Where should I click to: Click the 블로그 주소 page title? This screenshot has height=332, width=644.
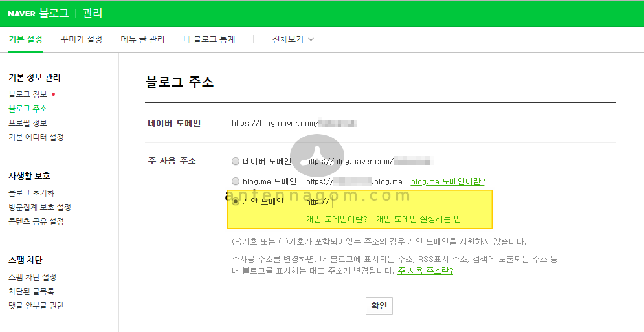click(x=179, y=82)
